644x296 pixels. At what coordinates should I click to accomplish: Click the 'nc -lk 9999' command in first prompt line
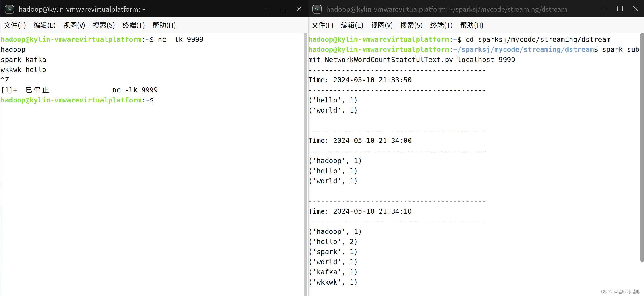pos(180,40)
